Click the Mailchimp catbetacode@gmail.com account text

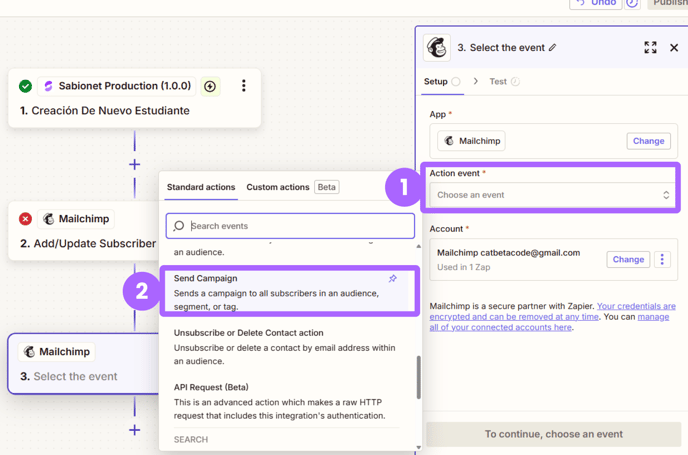(508, 253)
